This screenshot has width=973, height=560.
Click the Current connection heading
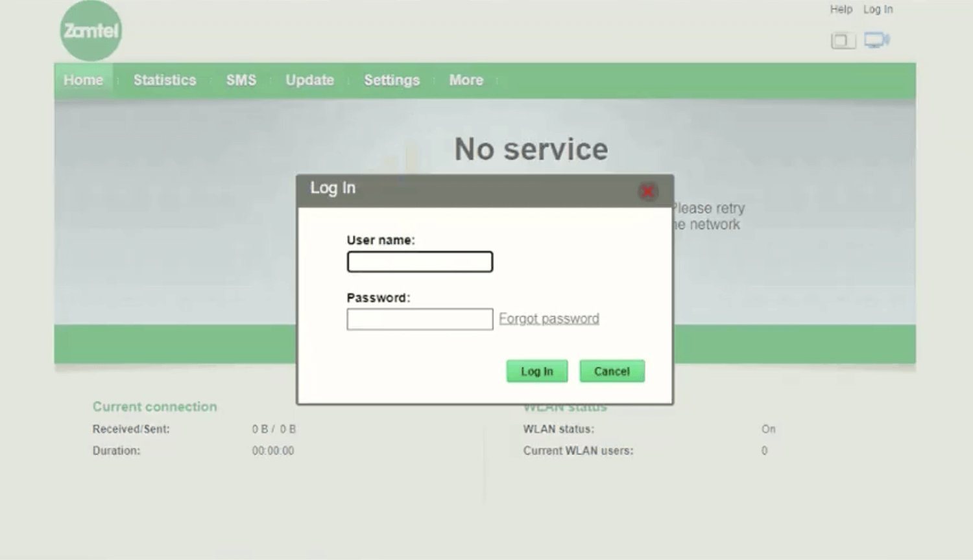tap(154, 406)
